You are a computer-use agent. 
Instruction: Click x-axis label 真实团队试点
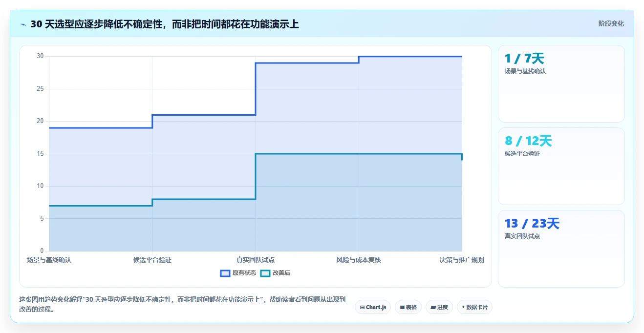pyautogui.click(x=256, y=260)
